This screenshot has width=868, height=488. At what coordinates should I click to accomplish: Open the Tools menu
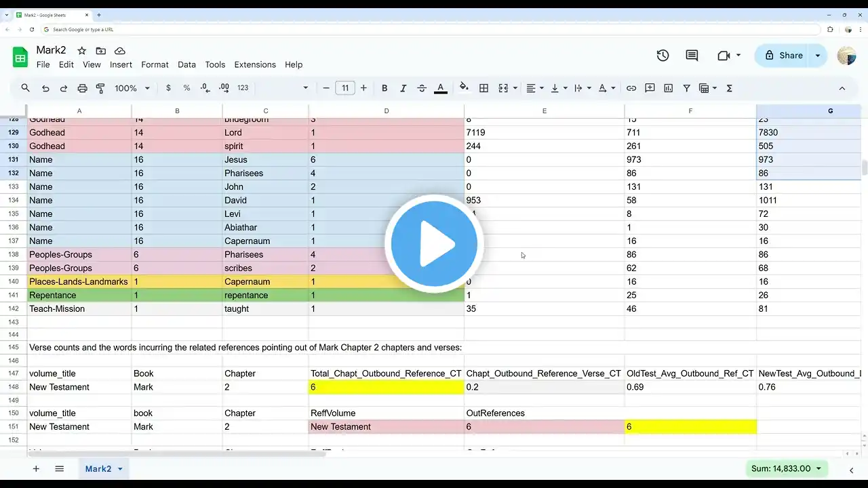coord(215,64)
